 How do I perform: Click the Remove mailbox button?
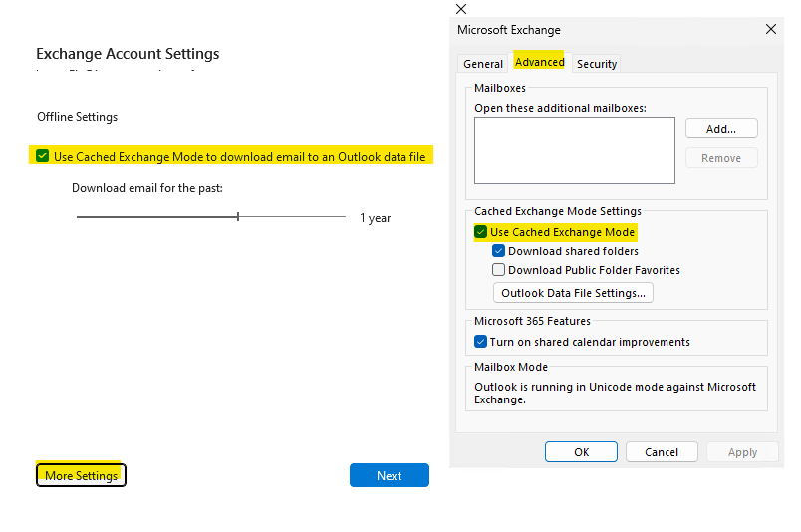[721, 158]
